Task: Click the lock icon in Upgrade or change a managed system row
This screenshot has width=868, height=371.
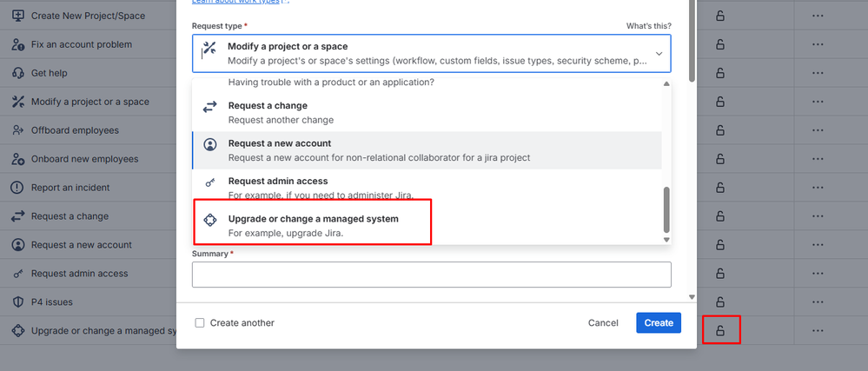Action: pyautogui.click(x=720, y=330)
